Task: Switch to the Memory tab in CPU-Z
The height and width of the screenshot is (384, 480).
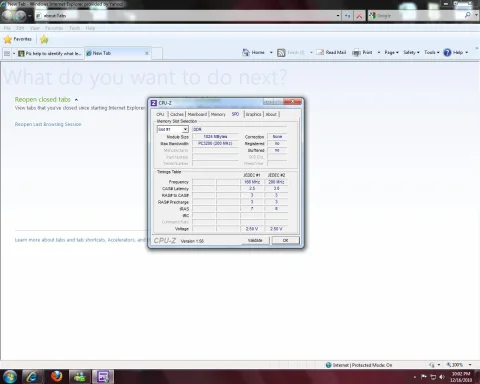Action: (x=218, y=114)
